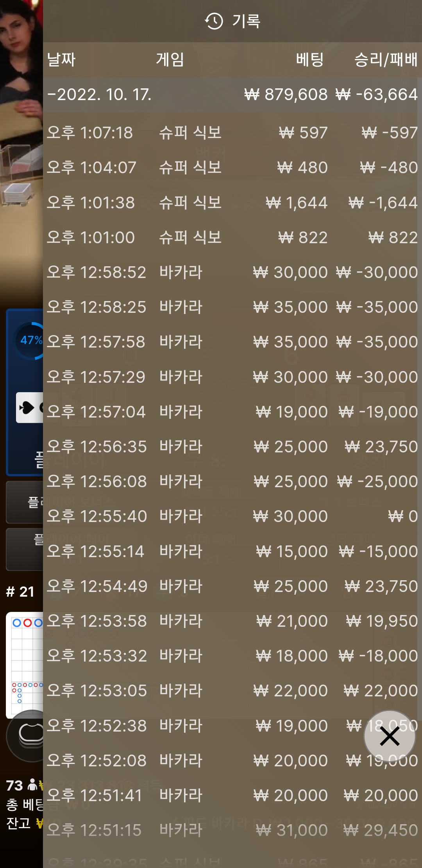Click the player count icon next to 73

[33, 784]
